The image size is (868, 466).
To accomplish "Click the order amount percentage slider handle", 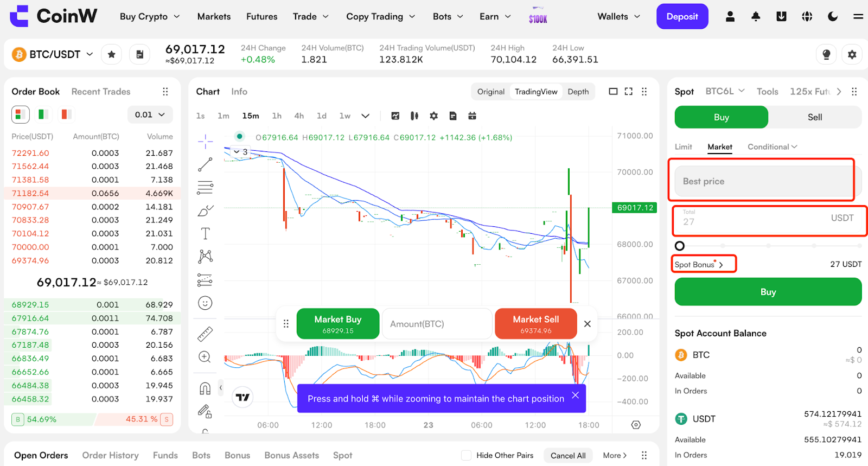I will pos(680,246).
